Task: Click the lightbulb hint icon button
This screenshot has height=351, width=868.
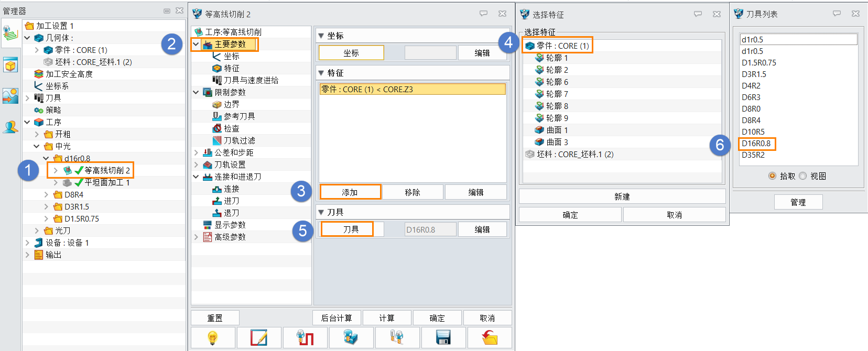Action: click(212, 338)
